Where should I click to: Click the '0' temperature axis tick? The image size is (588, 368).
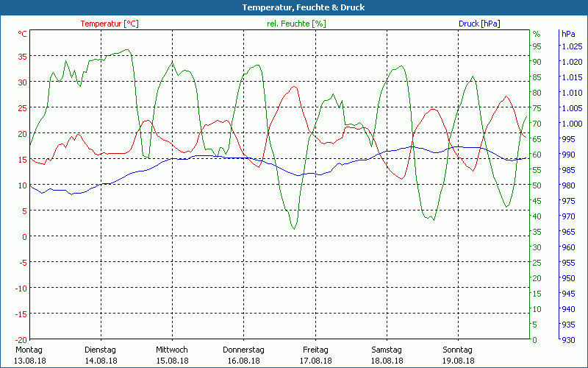click(25, 236)
